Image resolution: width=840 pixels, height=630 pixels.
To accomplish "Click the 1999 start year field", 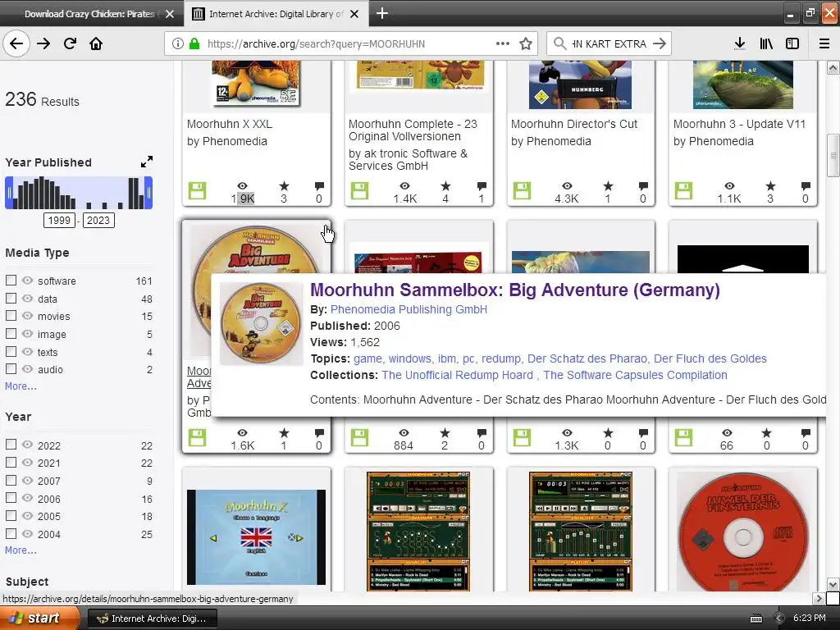I will [x=59, y=220].
